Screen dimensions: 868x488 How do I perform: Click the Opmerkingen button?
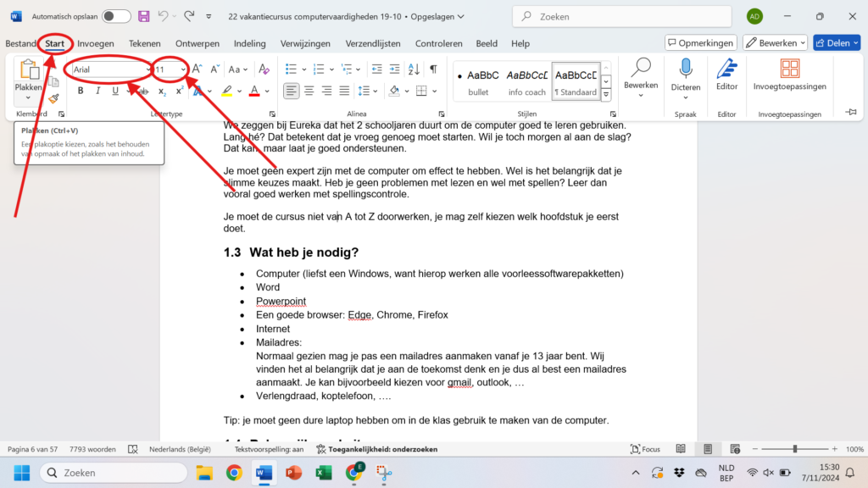700,42
